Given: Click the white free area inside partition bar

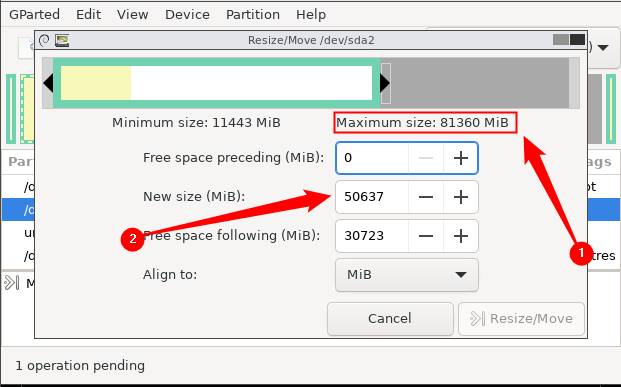Looking at the screenshot, I should pyautogui.click(x=251, y=83).
